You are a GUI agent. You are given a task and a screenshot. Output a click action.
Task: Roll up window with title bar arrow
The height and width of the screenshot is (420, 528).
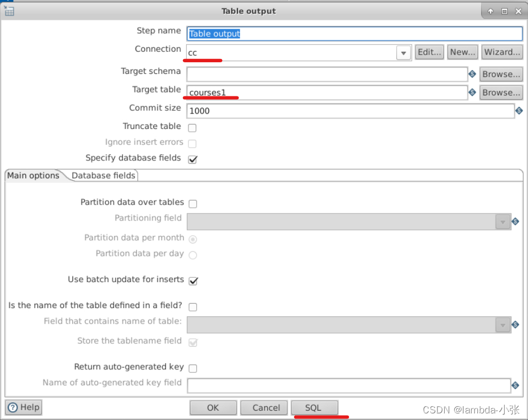coord(491,11)
